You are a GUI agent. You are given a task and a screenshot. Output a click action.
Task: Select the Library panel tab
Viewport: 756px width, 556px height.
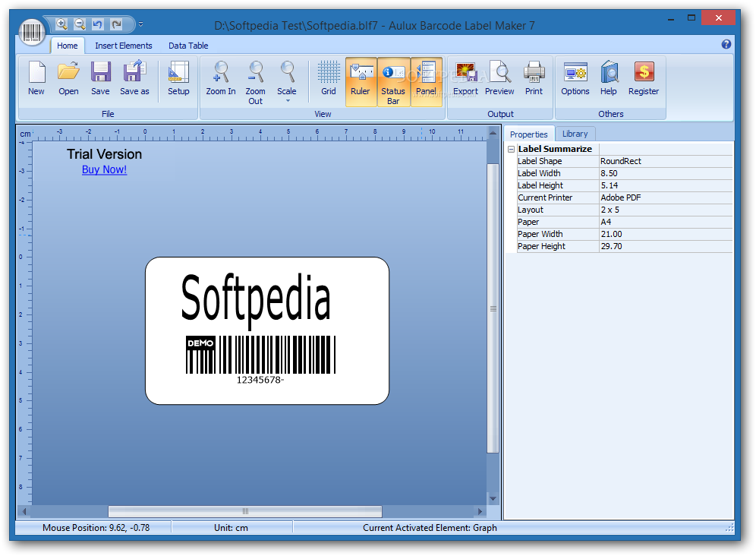[x=575, y=134]
